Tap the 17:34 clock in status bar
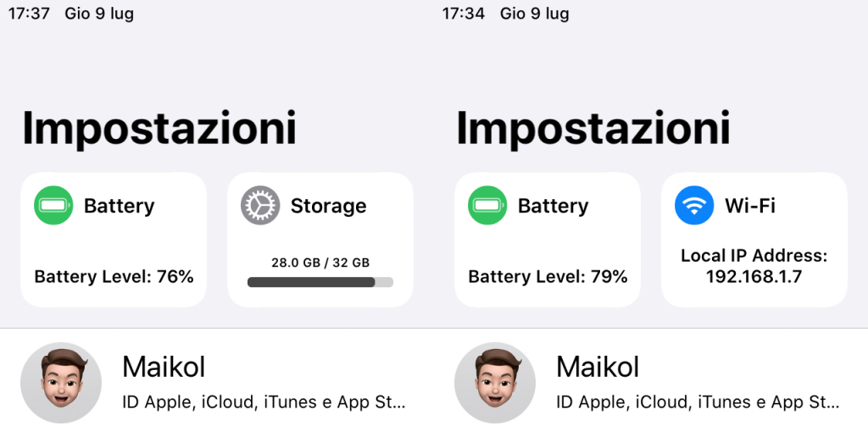This screenshot has height=437, width=868. pos(464,14)
